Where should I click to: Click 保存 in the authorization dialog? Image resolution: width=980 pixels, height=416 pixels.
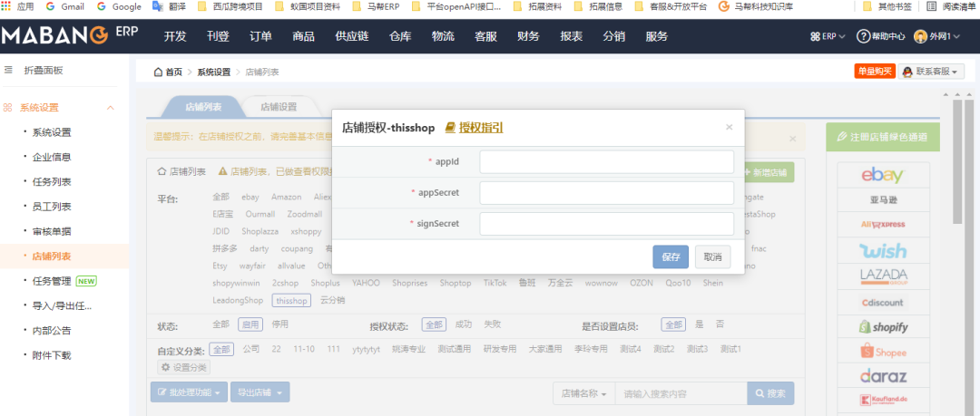tap(671, 256)
